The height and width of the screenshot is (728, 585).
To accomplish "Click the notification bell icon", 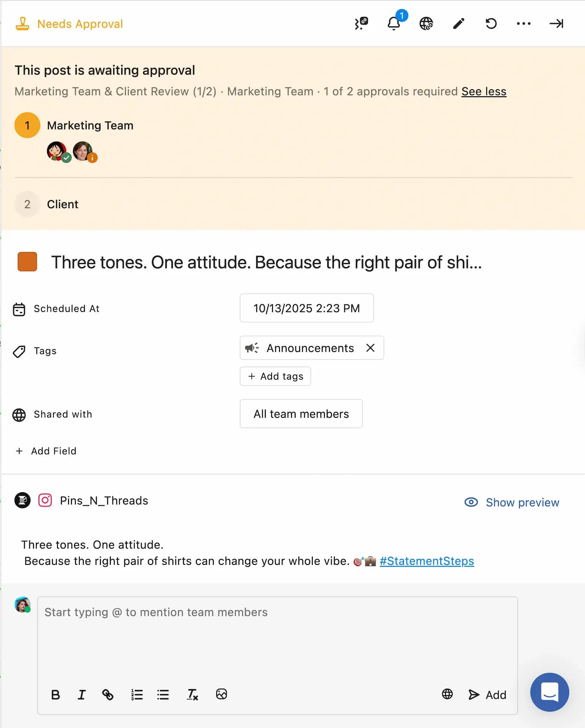I will click(394, 24).
